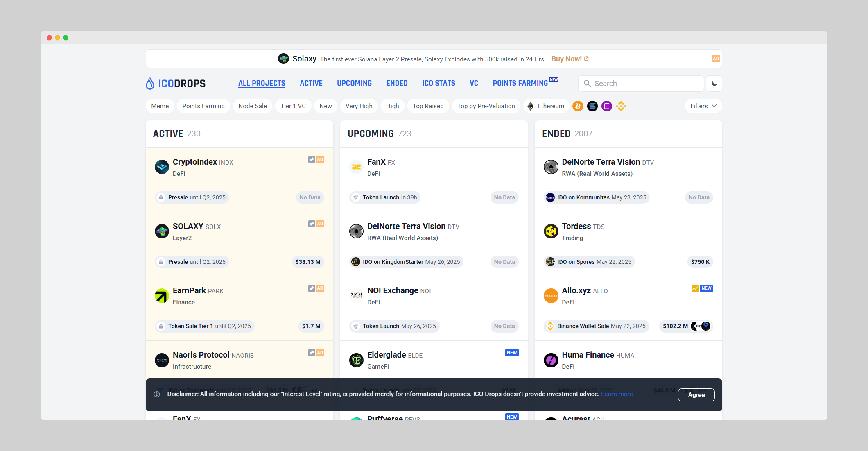This screenshot has height=451, width=868.
Task: Click the Elderglade project logo
Action: pos(356,360)
